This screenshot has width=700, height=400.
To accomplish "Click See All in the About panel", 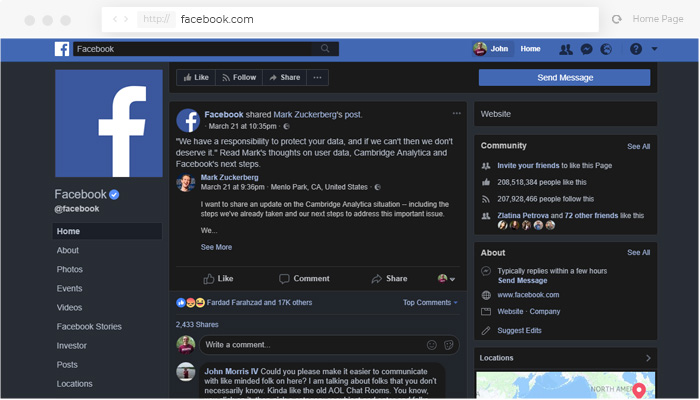I will 638,253.
